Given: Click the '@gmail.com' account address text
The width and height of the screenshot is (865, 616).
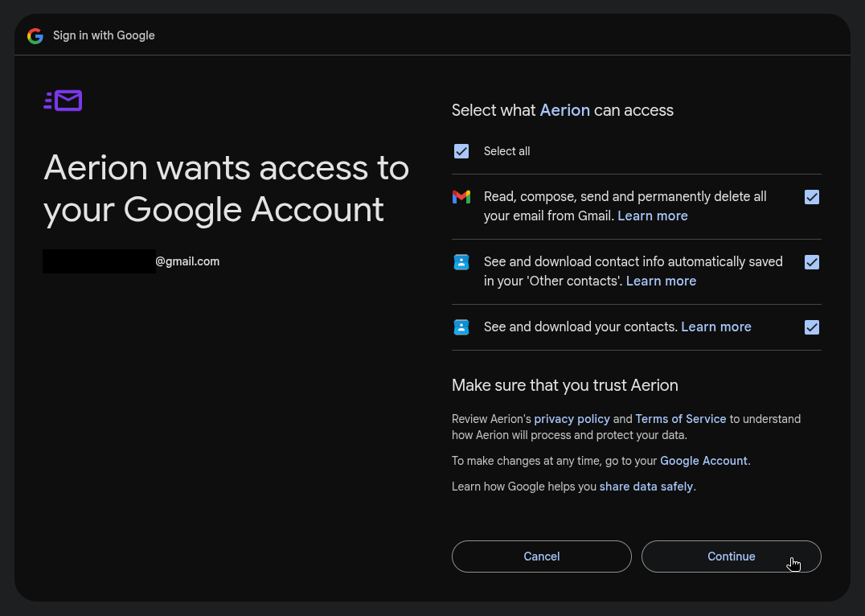Looking at the screenshot, I should (x=187, y=261).
